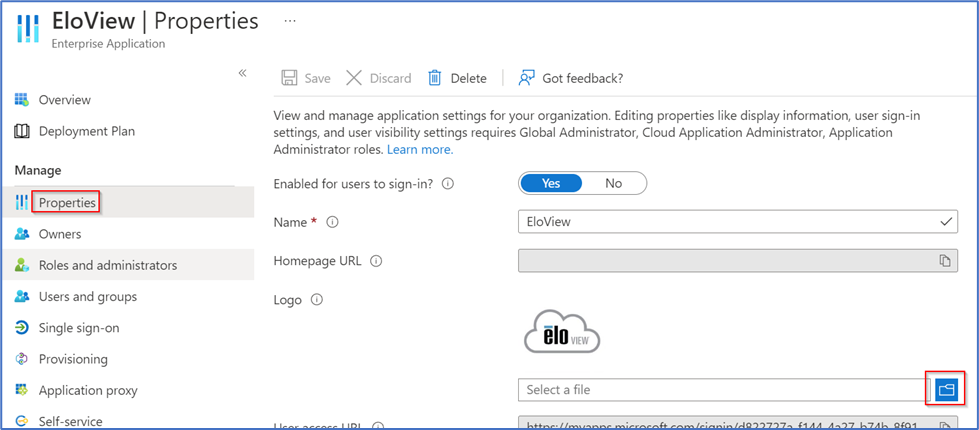The width and height of the screenshot is (979, 430).
Task: Click the Discard X icon
Action: coord(354,78)
